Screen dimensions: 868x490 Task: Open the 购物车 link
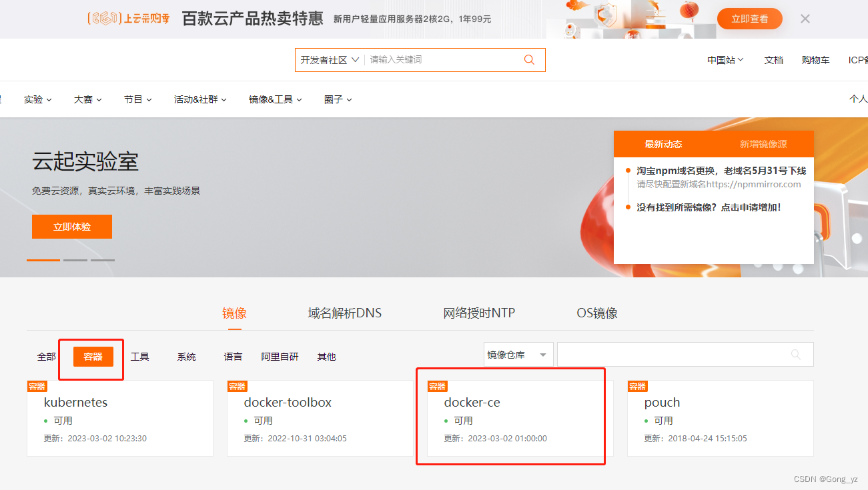pyautogui.click(x=816, y=60)
